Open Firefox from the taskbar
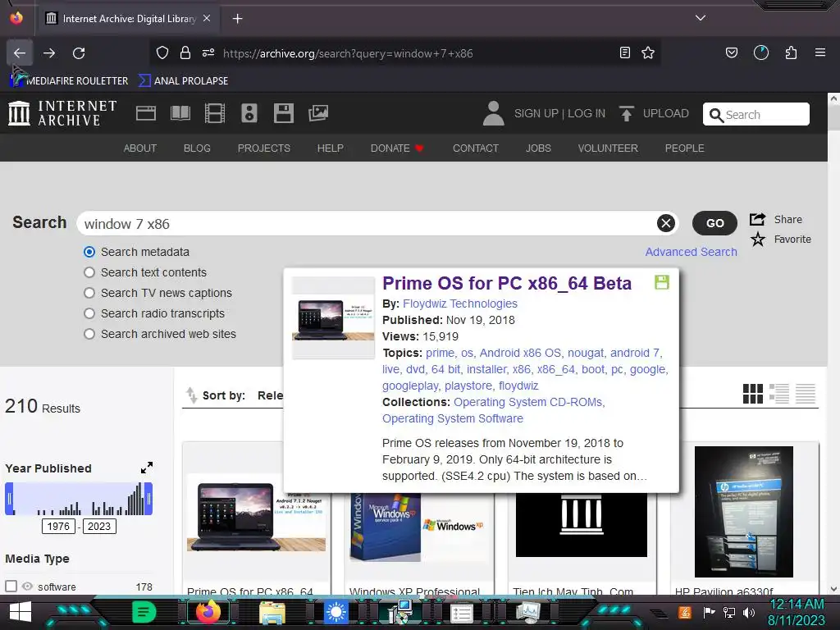 [208, 611]
